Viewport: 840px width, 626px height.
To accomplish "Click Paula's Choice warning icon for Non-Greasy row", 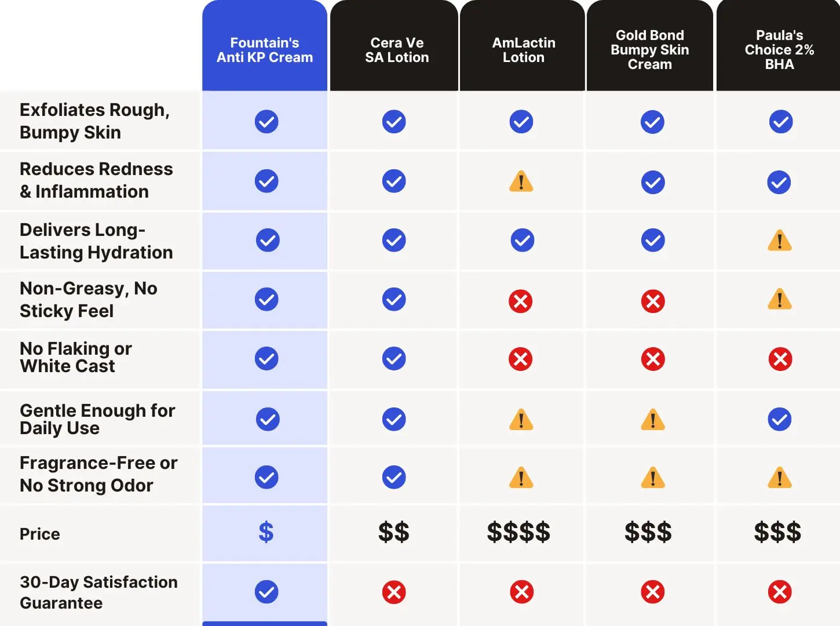I will [779, 300].
